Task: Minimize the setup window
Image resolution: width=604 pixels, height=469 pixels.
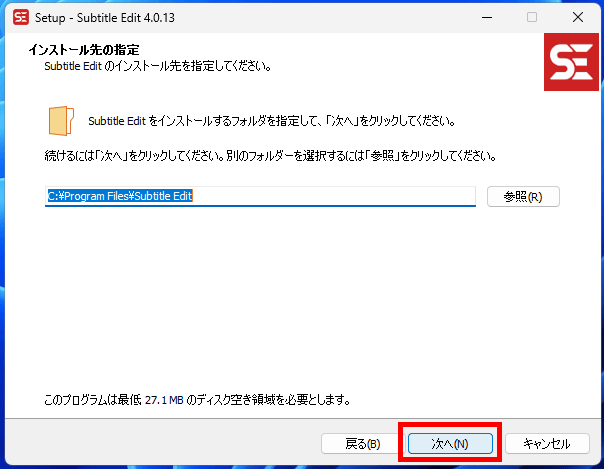Action: click(487, 17)
